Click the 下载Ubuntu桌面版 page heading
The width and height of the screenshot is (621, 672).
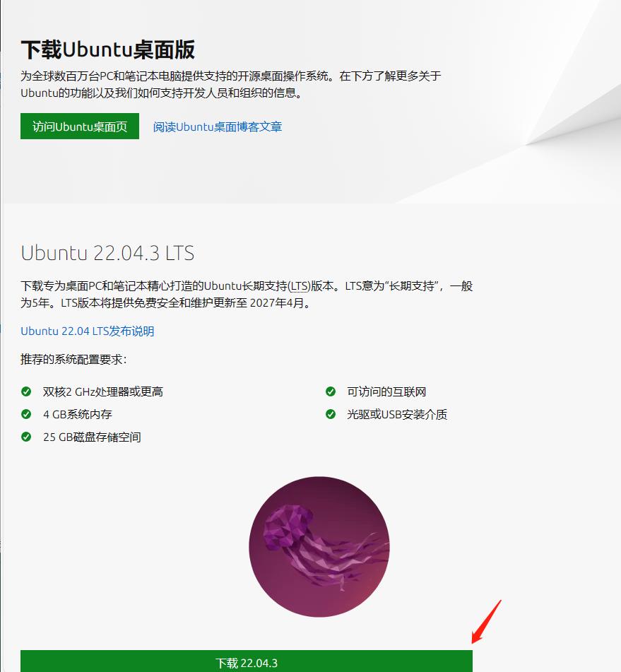click(x=108, y=49)
